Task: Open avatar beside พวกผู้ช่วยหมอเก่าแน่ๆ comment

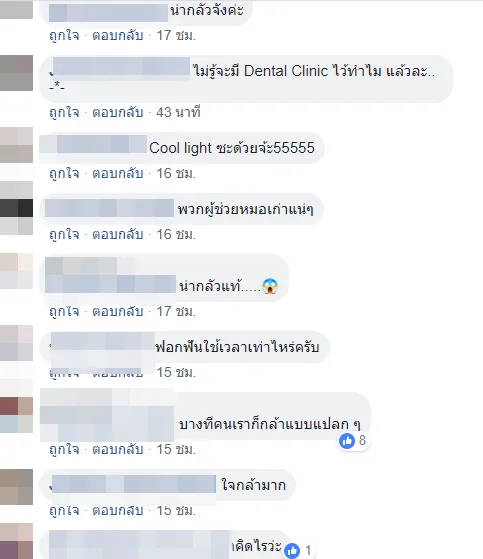Action: (16, 208)
